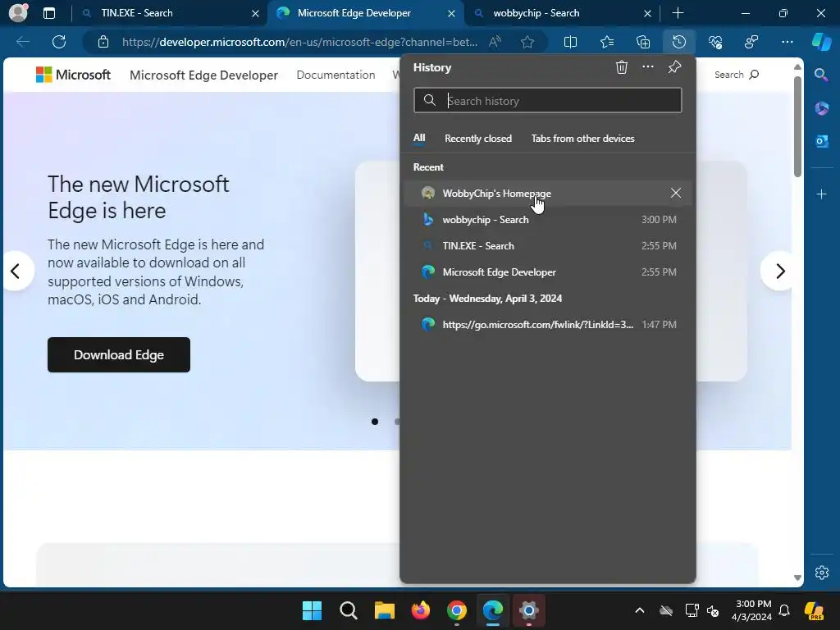Image resolution: width=840 pixels, height=630 pixels.
Task: Open a new tab with the plus button
Action: (x=678, y=13)
